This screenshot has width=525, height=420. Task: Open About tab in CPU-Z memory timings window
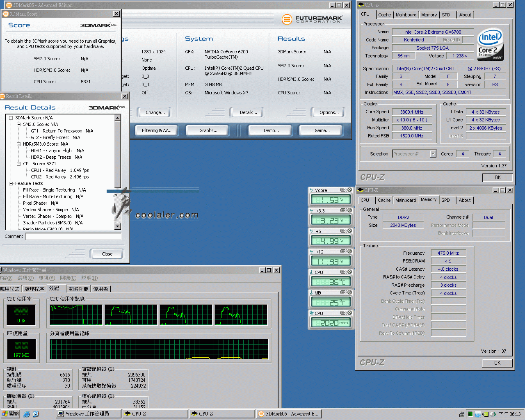point(465,200)
